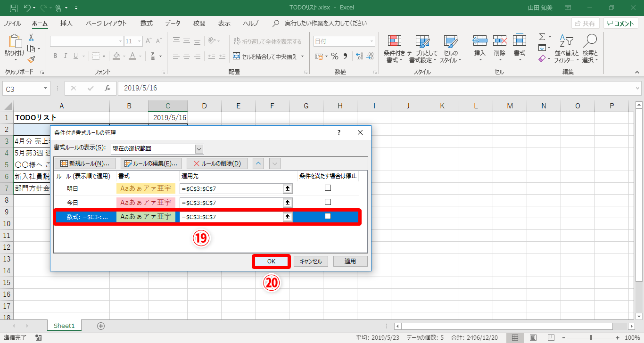The height and width of the screenshot is (343, 644).
Task: Open the number format 日付 dropdown
Action: 372,41
